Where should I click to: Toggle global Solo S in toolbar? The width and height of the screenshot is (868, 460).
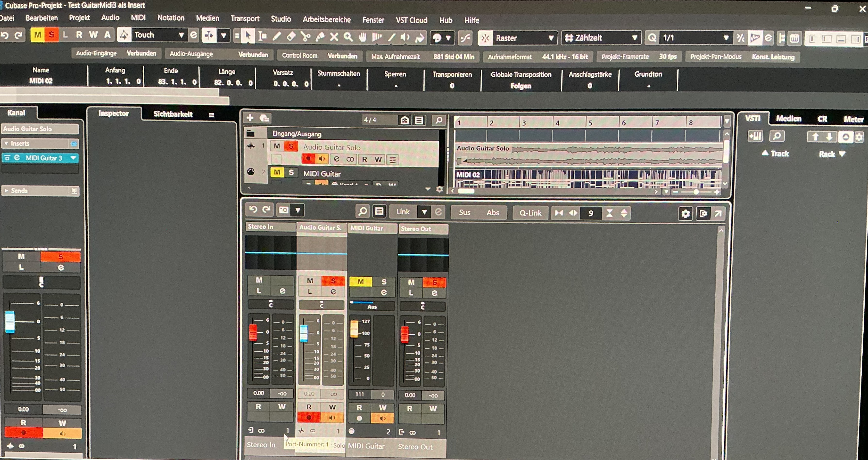coord(51,35)
